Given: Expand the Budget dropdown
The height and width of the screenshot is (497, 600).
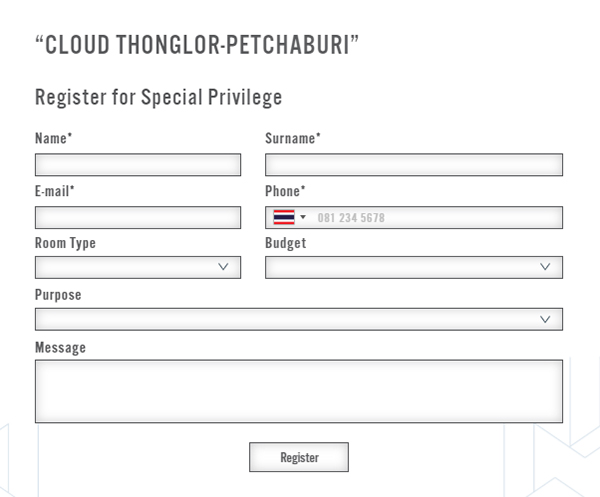Looking at the screenshot, I should point(413,267).
